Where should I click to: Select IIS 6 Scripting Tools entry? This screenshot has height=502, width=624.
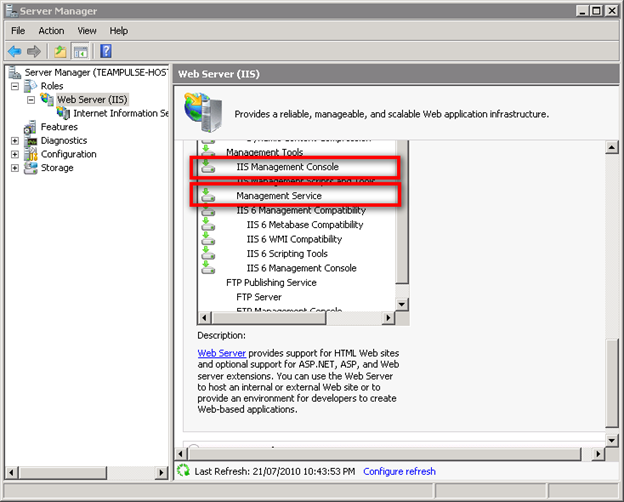click(x=287, y=253)
